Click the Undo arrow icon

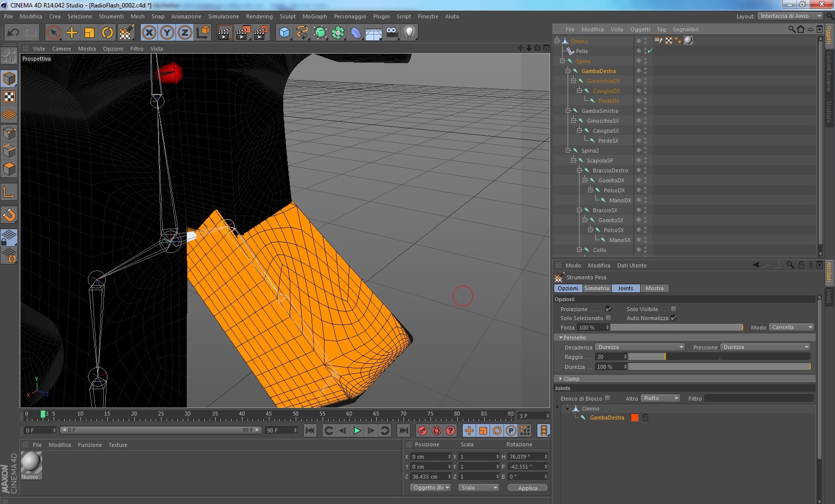click(13, 33)
